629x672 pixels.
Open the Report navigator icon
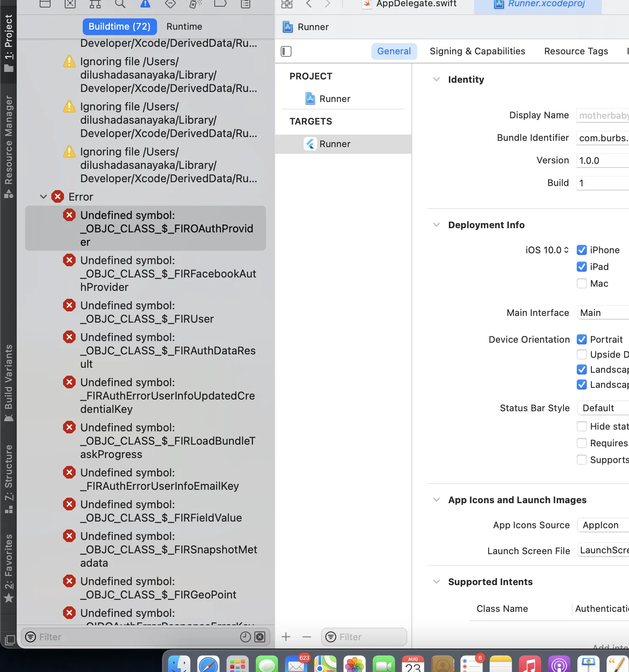click(x=246, y=4)
